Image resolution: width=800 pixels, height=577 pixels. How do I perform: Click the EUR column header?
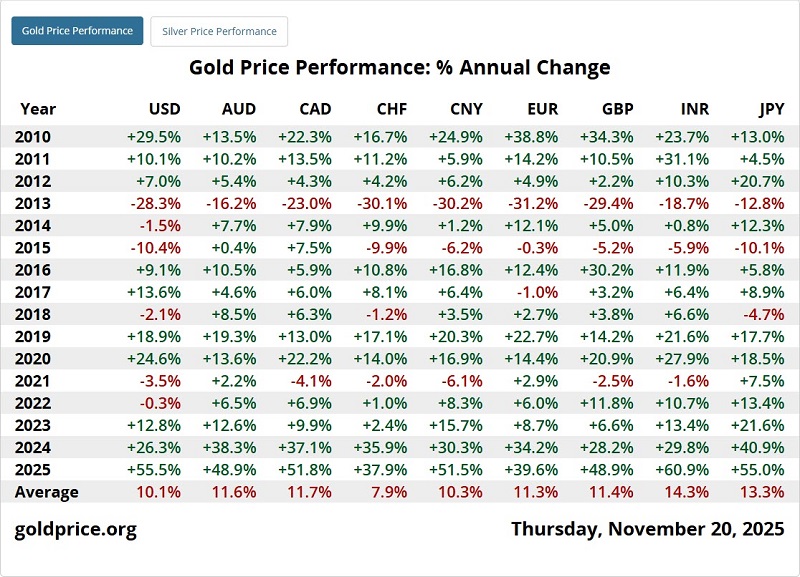542,109
